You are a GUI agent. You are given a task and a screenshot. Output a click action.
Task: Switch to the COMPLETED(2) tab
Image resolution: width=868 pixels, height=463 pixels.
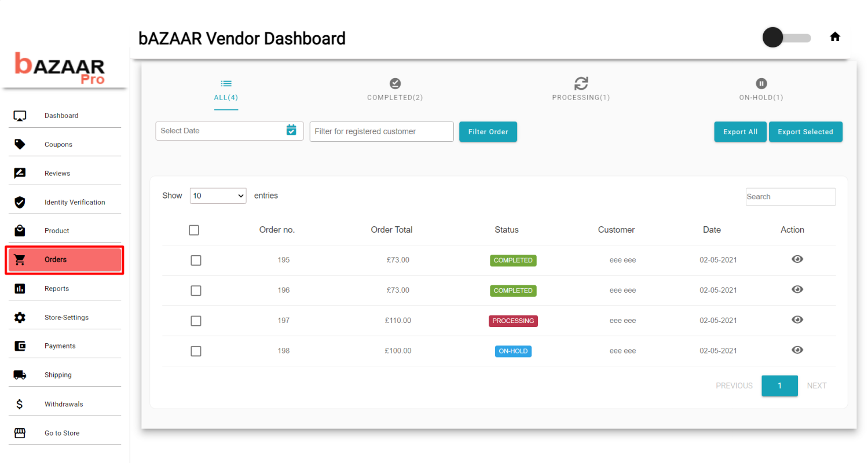point(395,90)
